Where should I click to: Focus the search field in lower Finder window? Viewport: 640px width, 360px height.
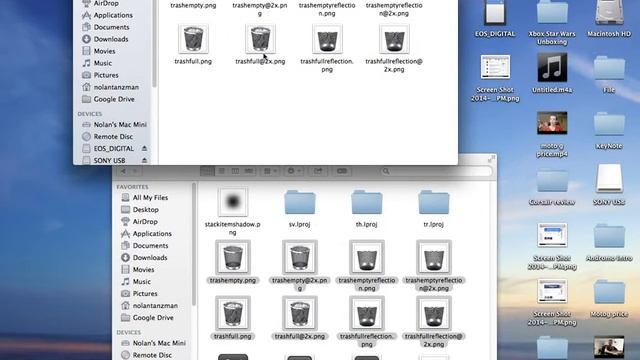pyautogui.click(x=436, y=171)
